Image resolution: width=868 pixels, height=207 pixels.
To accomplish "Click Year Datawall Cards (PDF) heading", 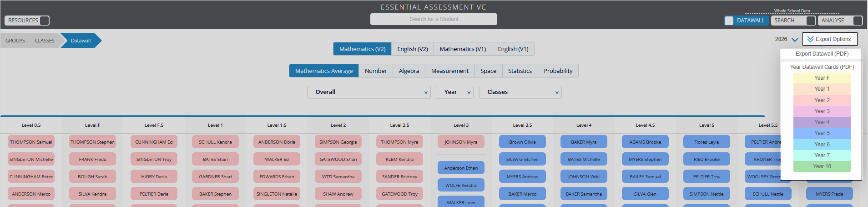I will coord(822,67).
